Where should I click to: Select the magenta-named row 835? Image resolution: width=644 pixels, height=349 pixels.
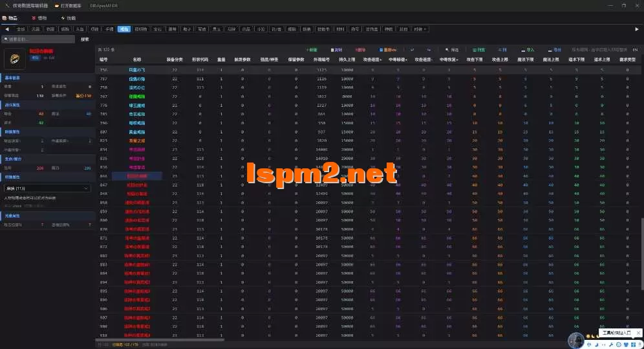click(x=369, y=158)
